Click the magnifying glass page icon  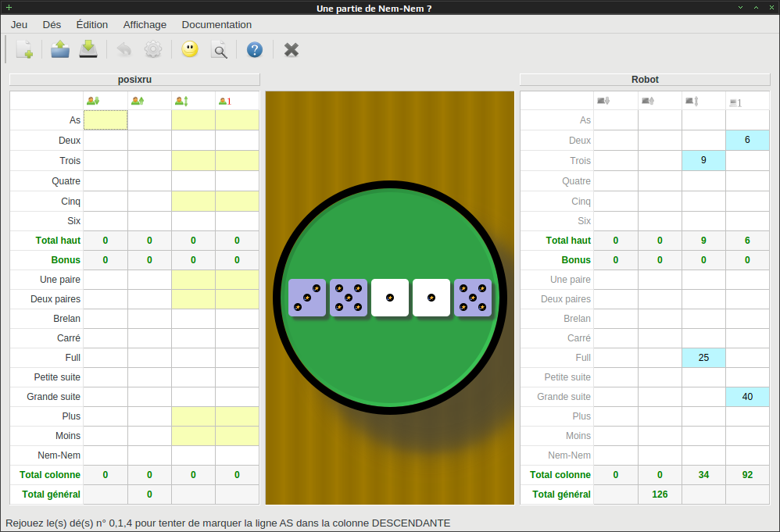[x=219, y=50]
